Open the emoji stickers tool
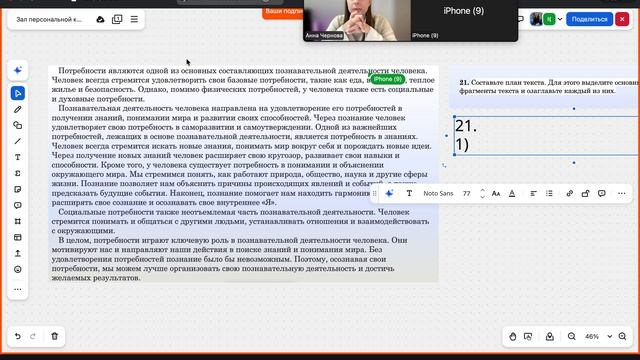Viewport: 640px width, 360px height. click(x=18, y=269)
